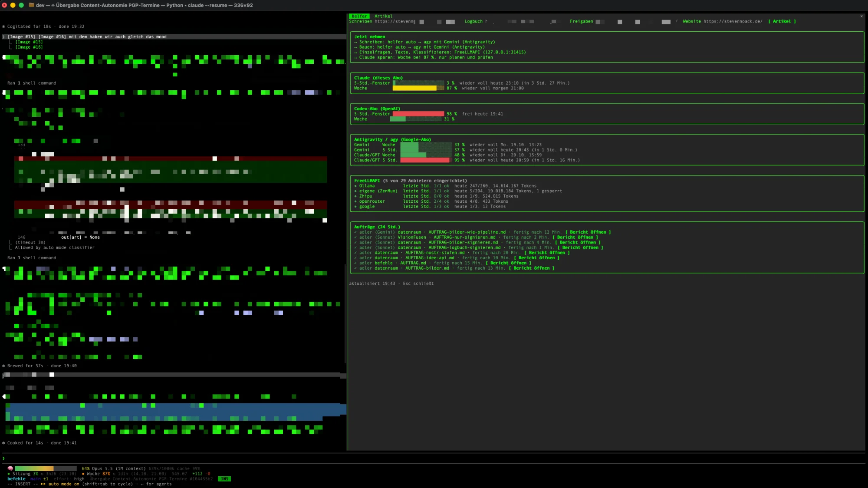Image resolution: width=868 pixels, height=488 pixels.
Task: Open the [ Artikel ] link beside Website
Action: coord(782,21)
